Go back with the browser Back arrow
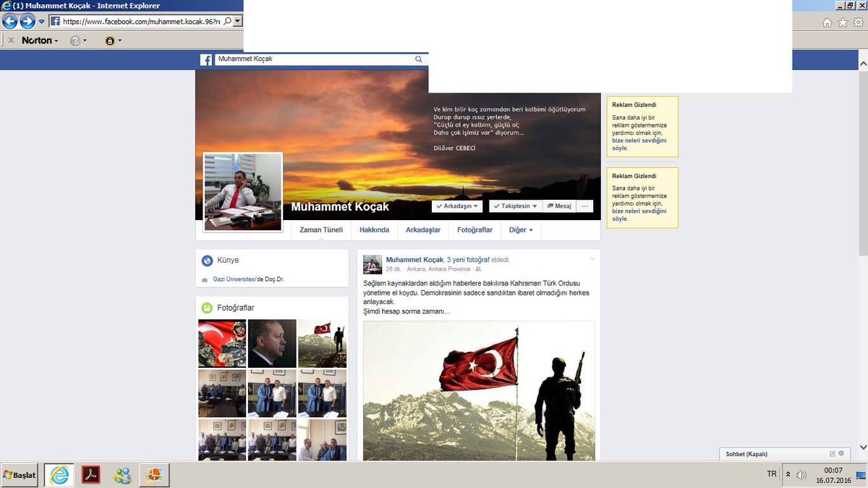This screenshot has width=868, height=488. [9, 21]
